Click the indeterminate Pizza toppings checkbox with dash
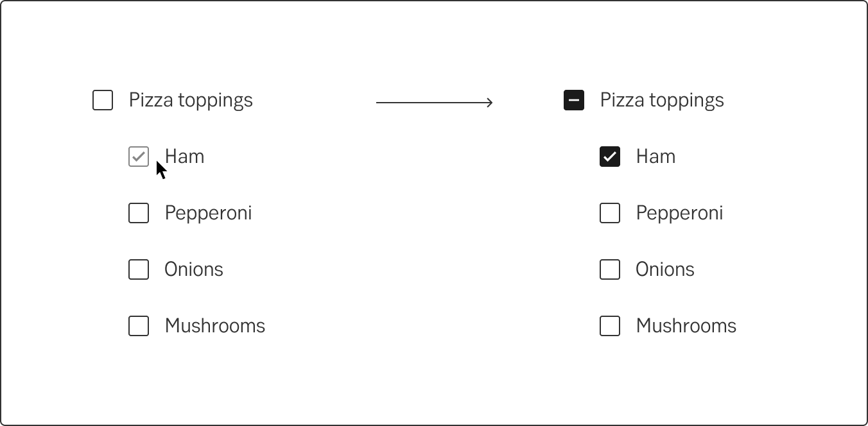Viewport: 868px width, 426px height. click(x=574, y=100)
